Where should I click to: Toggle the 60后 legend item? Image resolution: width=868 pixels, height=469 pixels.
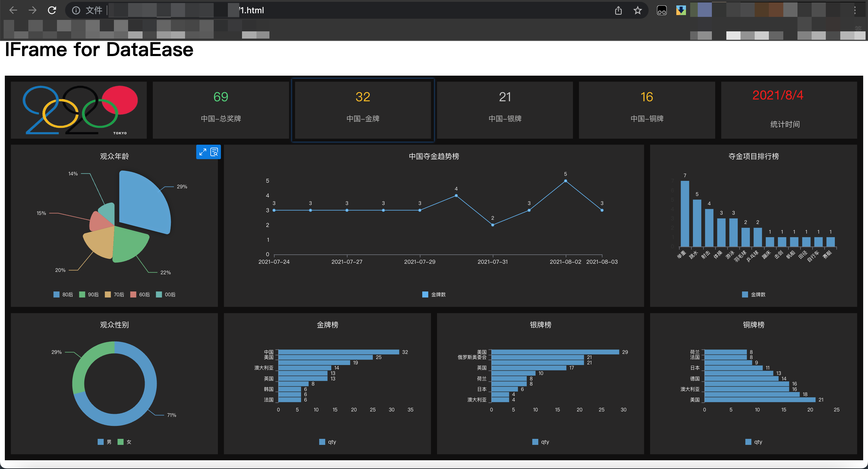tap(140, 294)
